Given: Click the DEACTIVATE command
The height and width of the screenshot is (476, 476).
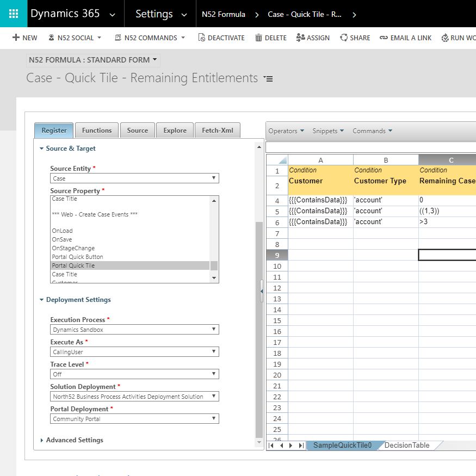Looking at the screenshot, I should (221, 38).
